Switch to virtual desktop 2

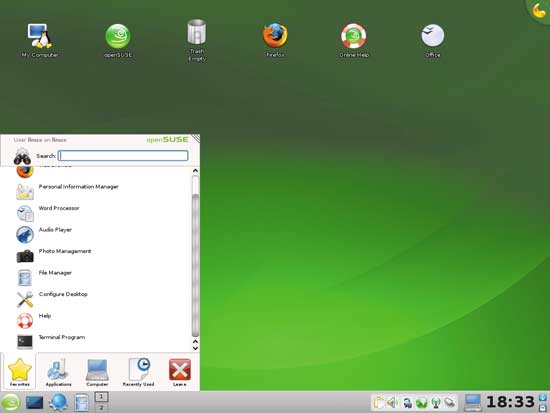(x=101, y=407)
